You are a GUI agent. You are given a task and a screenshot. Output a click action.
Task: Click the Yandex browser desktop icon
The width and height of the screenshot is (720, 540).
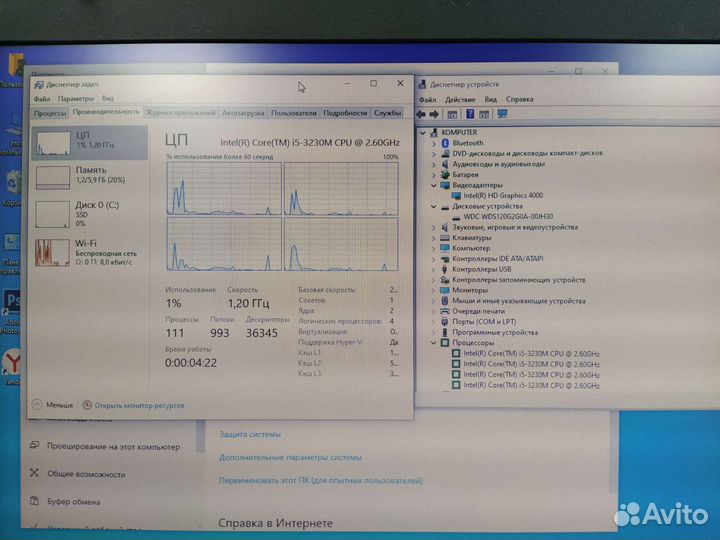pyautogui.click(x=12, y=363)
